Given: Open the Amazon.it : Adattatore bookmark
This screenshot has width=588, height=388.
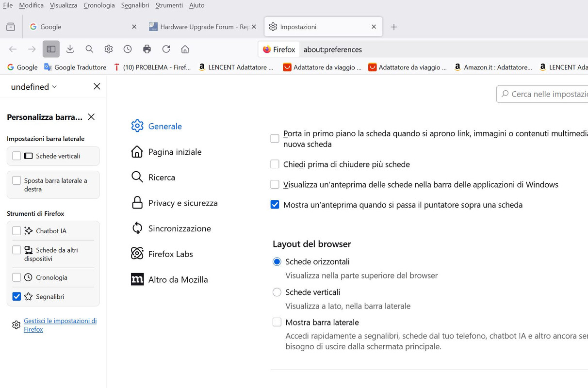Looking at the screenshot, I should click(493, 67).
